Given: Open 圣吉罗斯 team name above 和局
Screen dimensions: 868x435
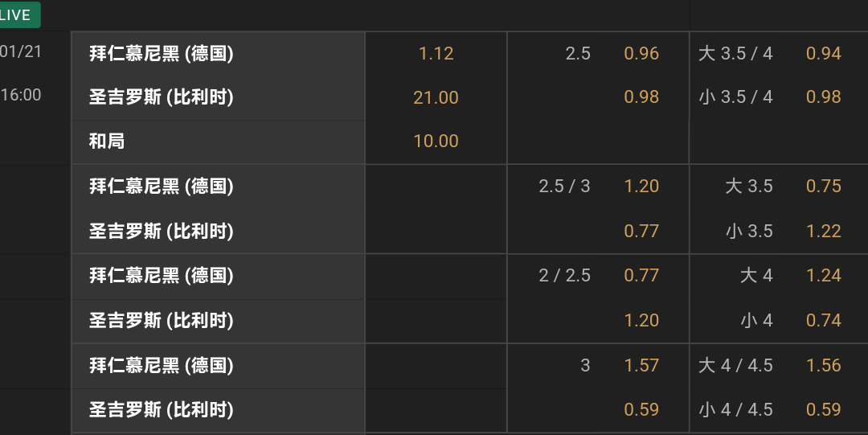Looking at the screenshot, I should (x=161, y=98).
